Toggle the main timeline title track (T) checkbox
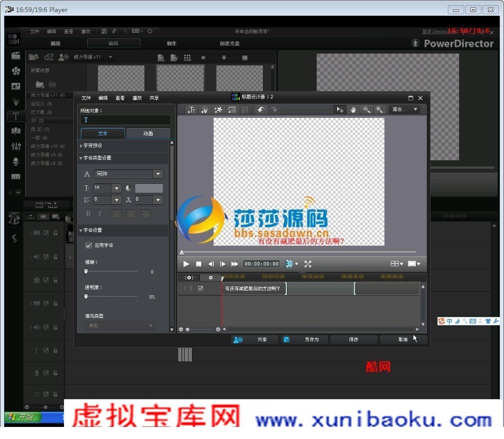The width and height of the screenshot is (504, 439). [46, 350]
